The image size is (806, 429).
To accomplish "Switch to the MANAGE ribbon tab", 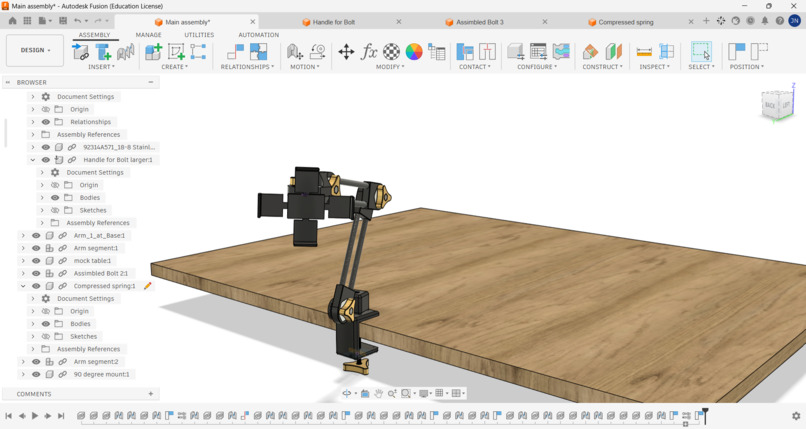I will 149,35.
